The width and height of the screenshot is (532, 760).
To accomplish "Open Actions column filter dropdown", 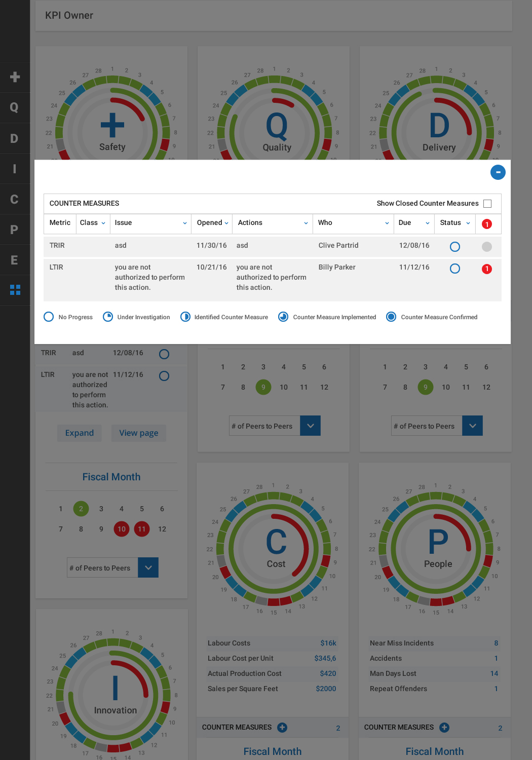I will tap(306, 223).
